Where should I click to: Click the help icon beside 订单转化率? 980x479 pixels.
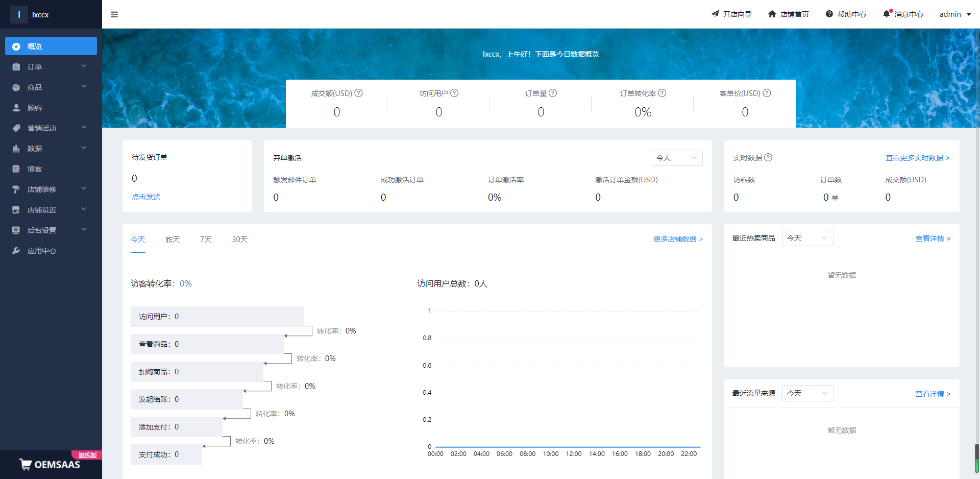click(x=662, y=93)
